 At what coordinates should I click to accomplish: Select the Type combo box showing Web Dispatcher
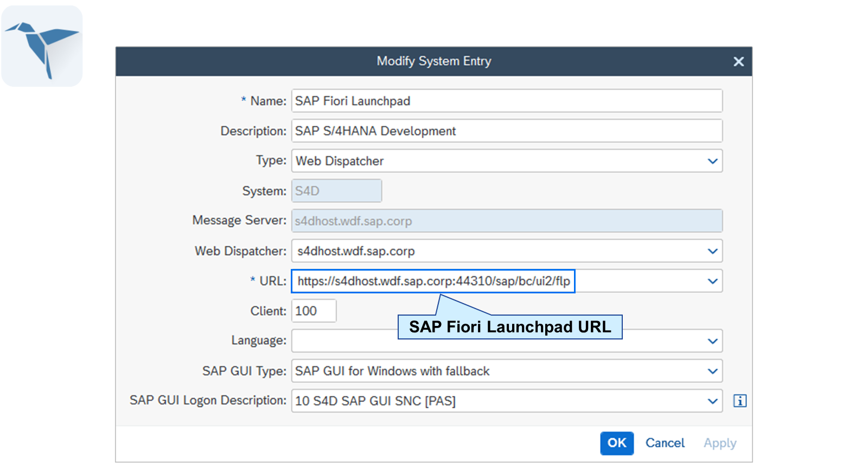coord(507,161)
